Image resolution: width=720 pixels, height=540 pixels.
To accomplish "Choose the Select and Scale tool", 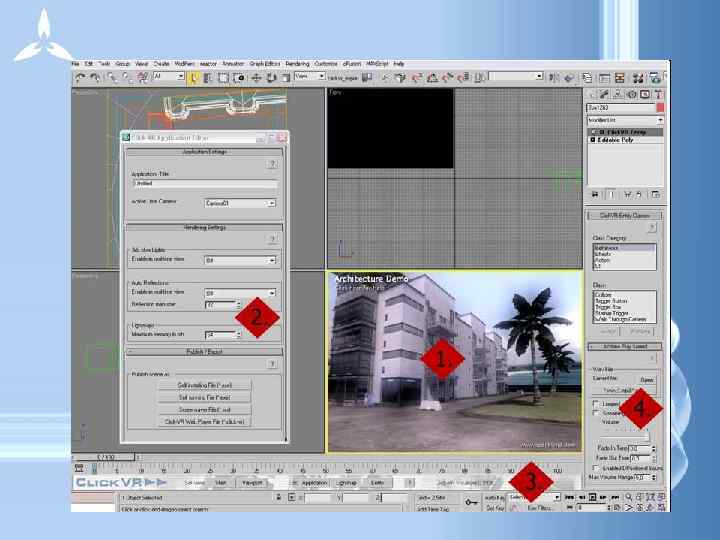I will (x=286, y=78).
